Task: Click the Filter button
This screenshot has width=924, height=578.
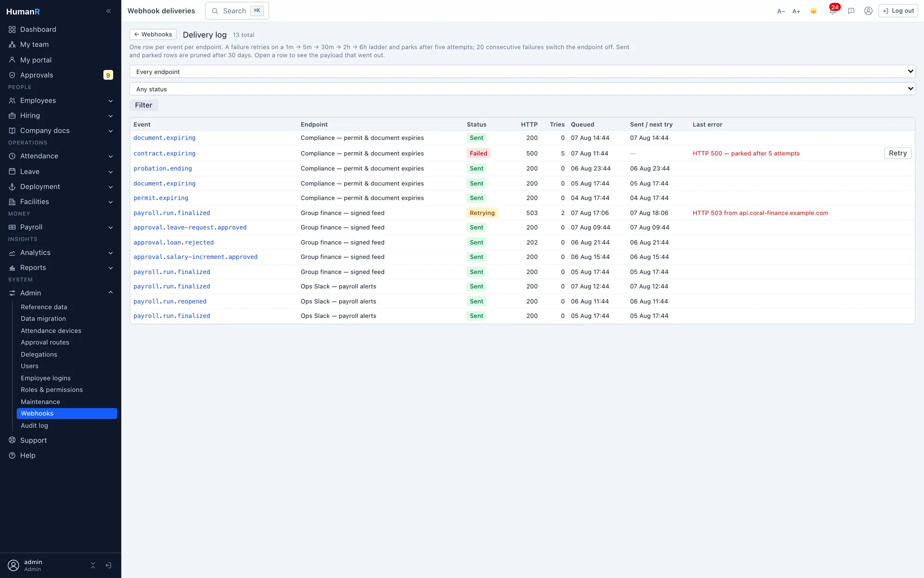Action: point(143,105)
